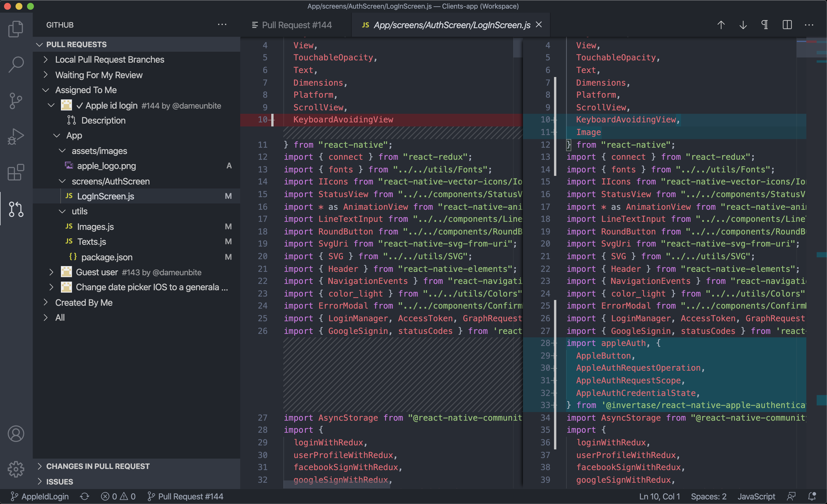Open the Accounts menu icon
The height and width of the screenshot is (504, 827).
click(16, 434)
